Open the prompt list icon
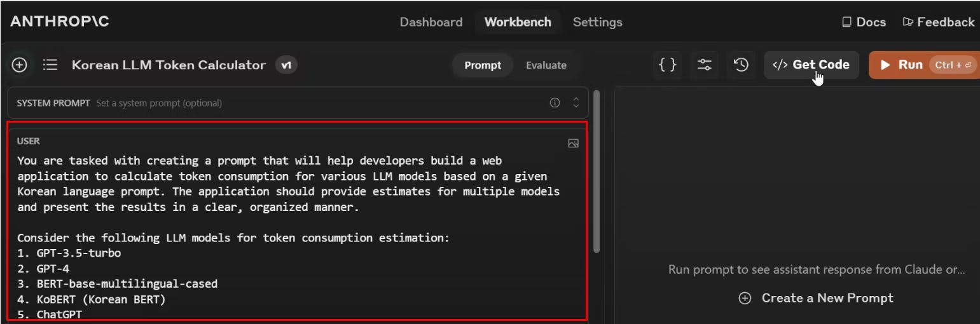The height and width of the screenshot is (324, 980). pos(50,65)
